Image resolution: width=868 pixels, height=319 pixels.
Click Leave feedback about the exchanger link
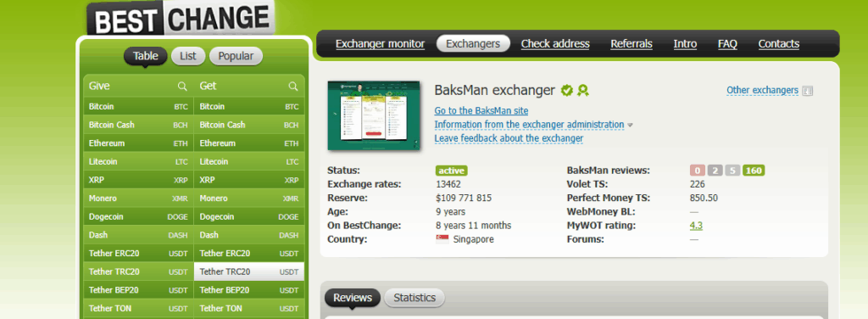click(x=509, y=138)
